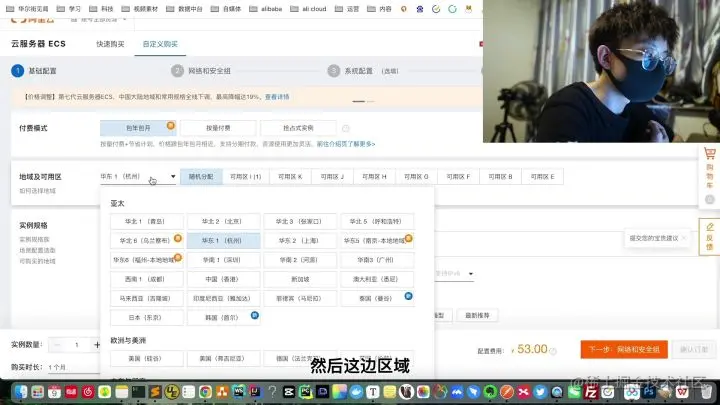Select 抢占式实例 billing mode

(x=298, y=128)
